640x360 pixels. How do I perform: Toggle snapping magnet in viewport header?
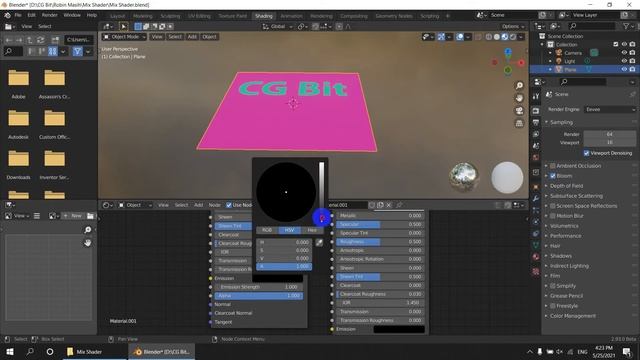point(316,27)
